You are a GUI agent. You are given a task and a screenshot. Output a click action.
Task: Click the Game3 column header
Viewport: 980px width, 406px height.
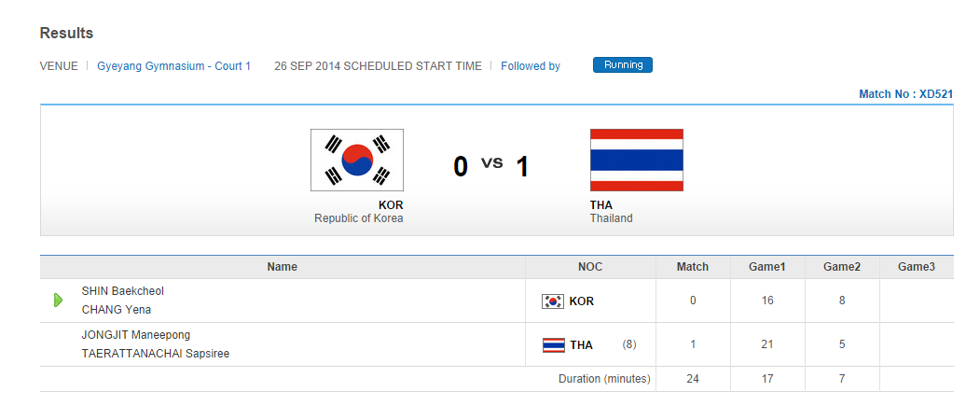coord(916,267)
